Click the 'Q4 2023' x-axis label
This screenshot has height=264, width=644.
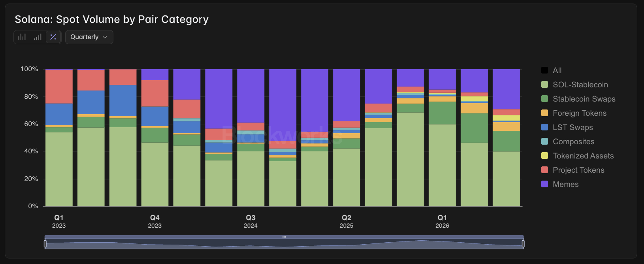click(155, 221)
